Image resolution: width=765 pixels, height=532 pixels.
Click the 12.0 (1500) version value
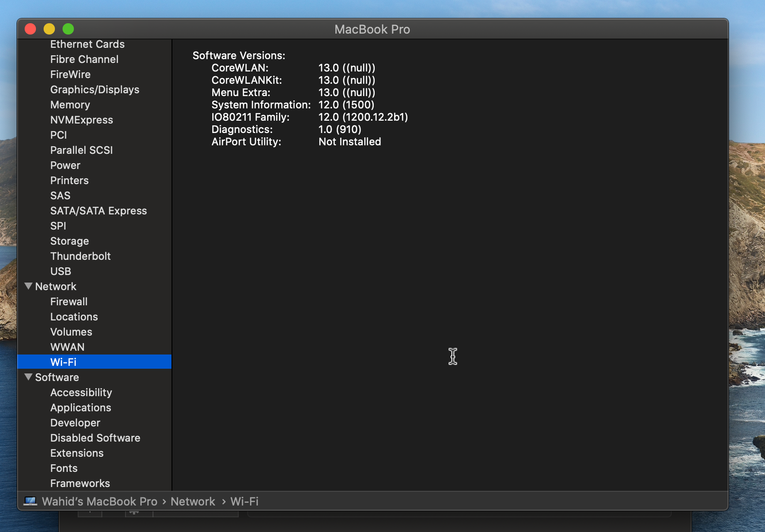point(346,105)
